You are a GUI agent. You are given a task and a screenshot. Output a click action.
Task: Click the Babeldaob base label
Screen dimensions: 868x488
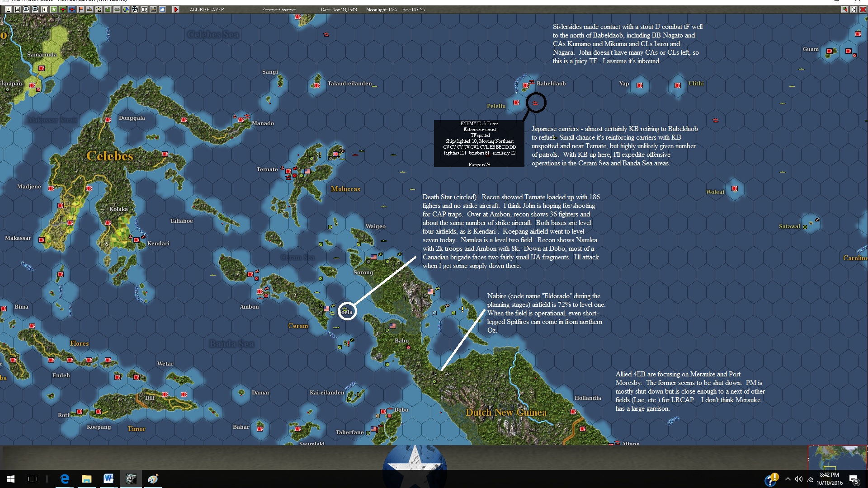[551, 84]
